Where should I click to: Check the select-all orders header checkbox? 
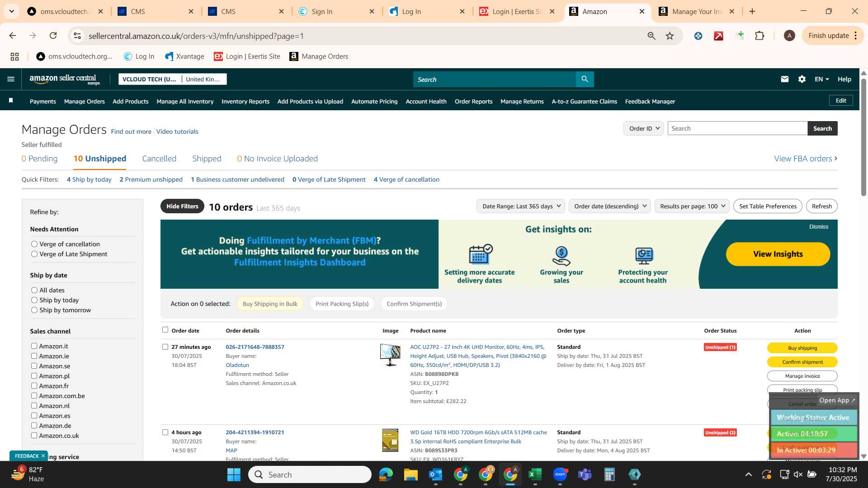pos(165,330)
